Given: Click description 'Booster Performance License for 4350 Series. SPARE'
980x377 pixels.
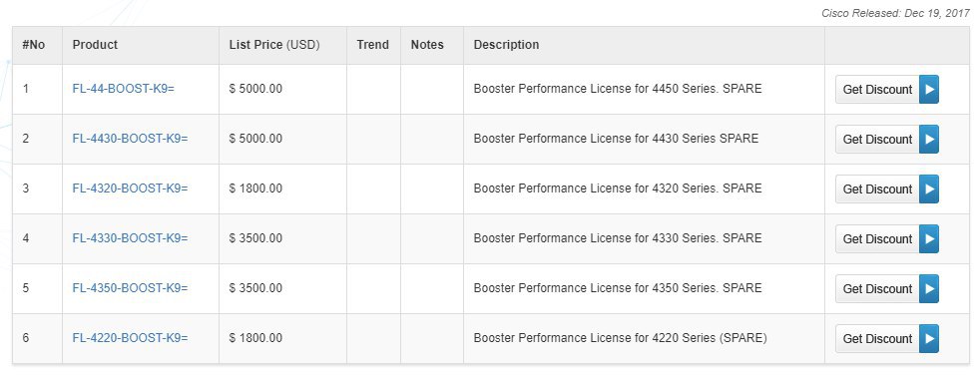Looking at the screenshot, I should [618, 288].
